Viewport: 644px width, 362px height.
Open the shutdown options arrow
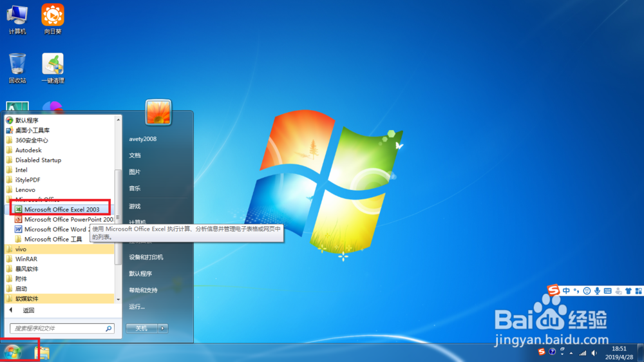click(163, 329)
